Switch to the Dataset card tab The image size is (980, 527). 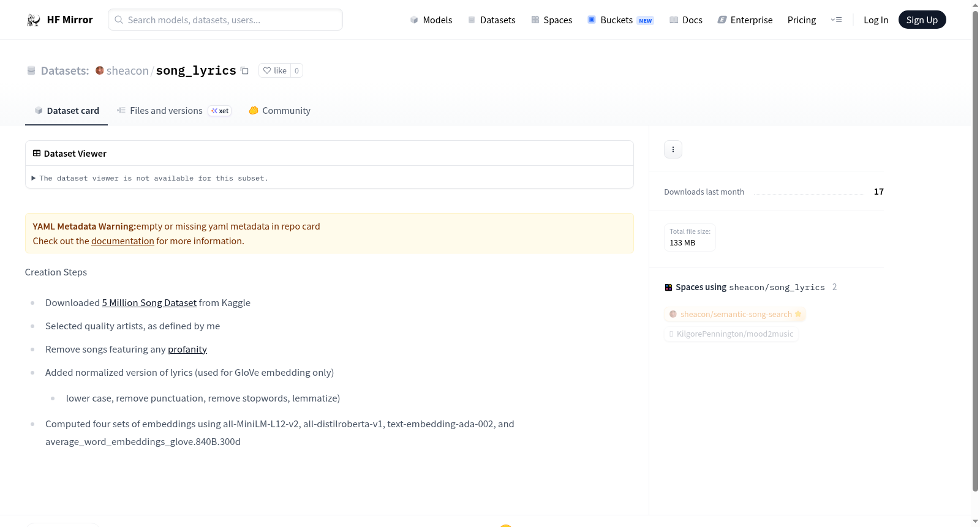(x=66, y=111)
